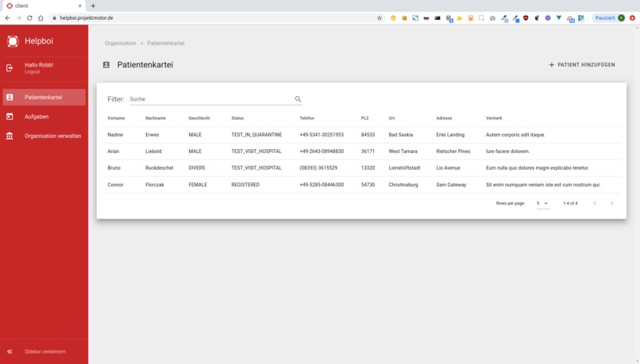Go to the previous table page arrow
This screenshot has height=364, width=640.
[595, 203]
